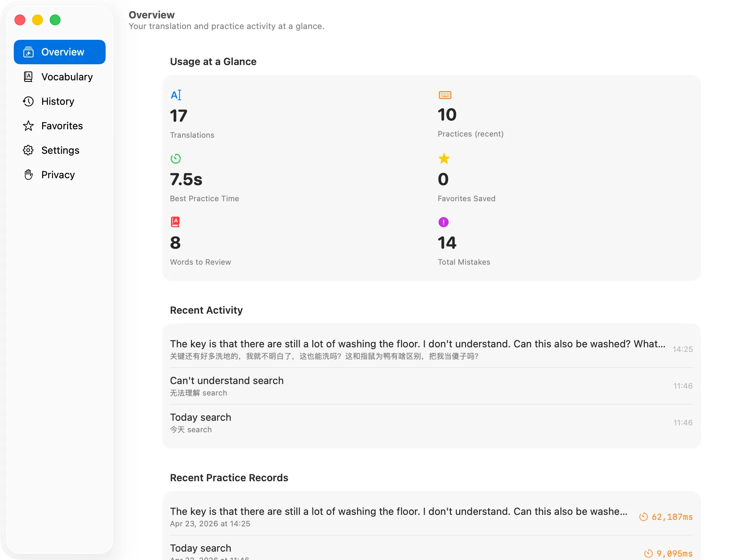
Task: Click the 14 Total Mistakes value
Action: [x=447, y=243]
